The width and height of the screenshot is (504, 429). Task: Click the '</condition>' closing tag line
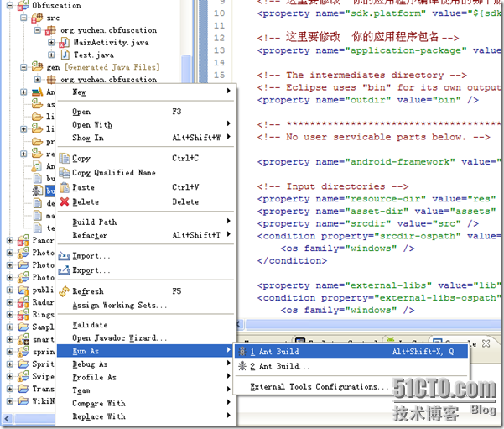coord(292,261)
